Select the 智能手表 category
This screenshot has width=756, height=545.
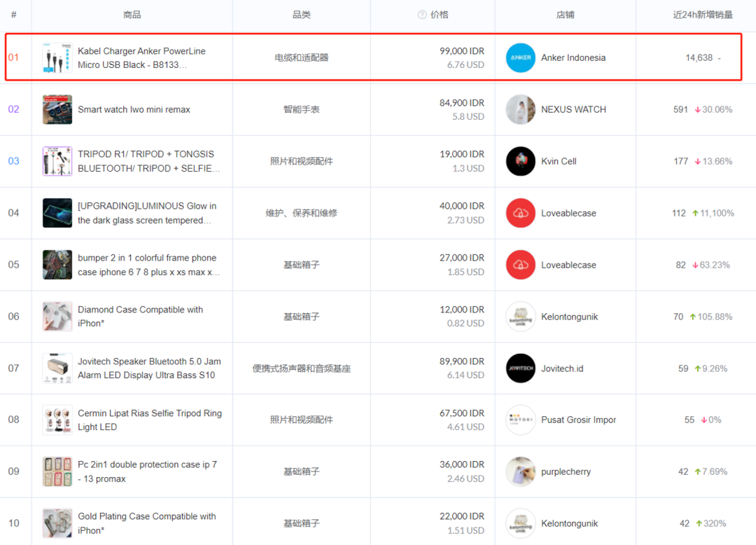coord(301,109)
